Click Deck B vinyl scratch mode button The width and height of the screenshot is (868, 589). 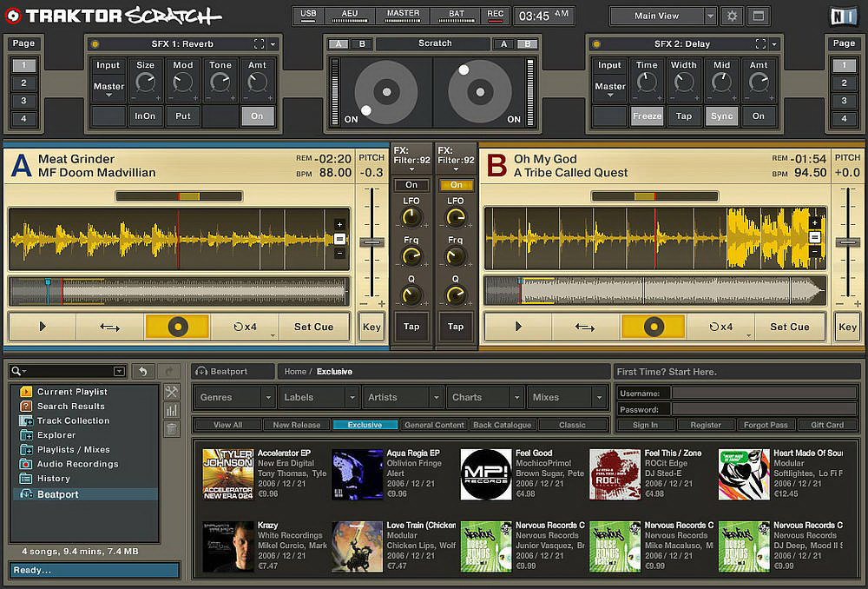[654, 327]
